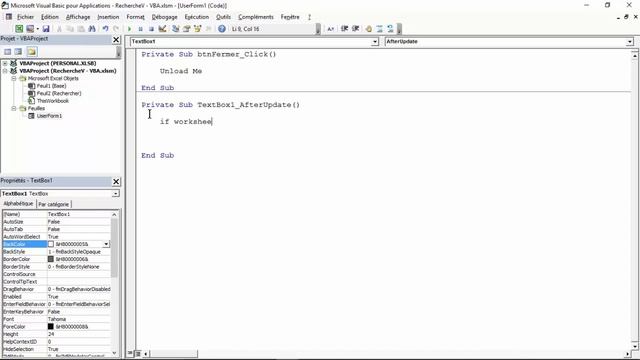The image size is (640, 360).
Task: Expand VBAProject (PERSONAL.XLSB) tree node
Action: [5, 63]
